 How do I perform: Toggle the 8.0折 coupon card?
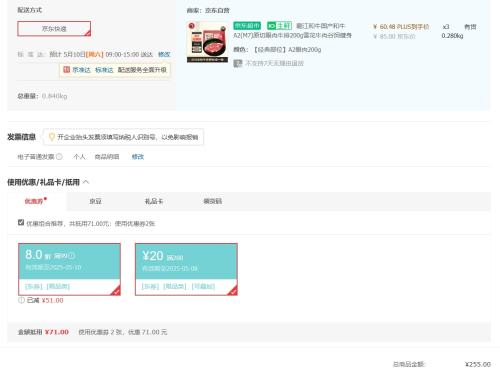click(69, 269)
